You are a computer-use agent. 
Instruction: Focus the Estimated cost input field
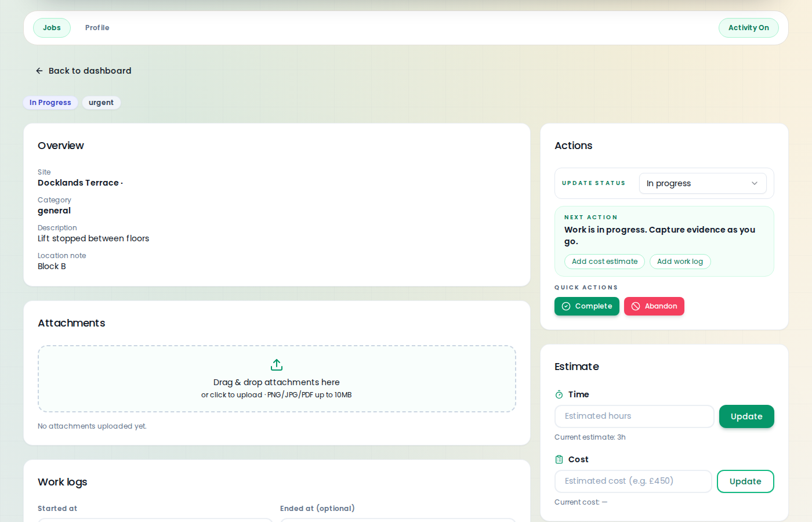tap(633, 481)
